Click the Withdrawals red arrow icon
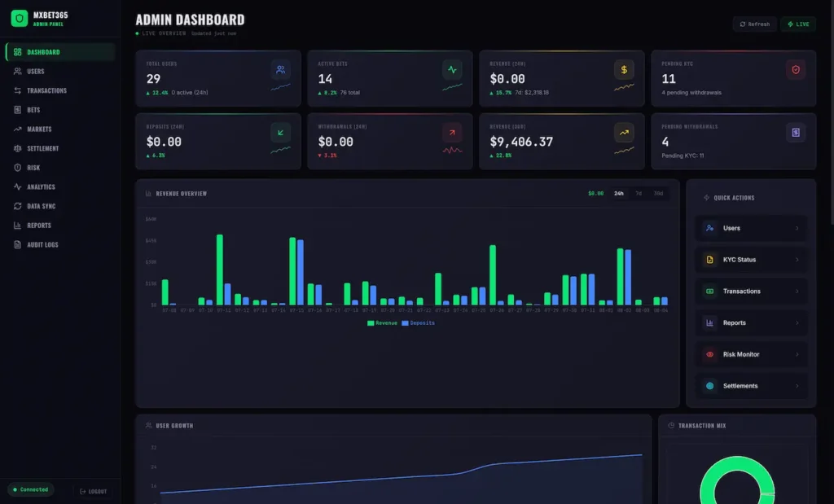Viewport: 834px width, 504px height. pyautogui.click(x=452, y=133)
